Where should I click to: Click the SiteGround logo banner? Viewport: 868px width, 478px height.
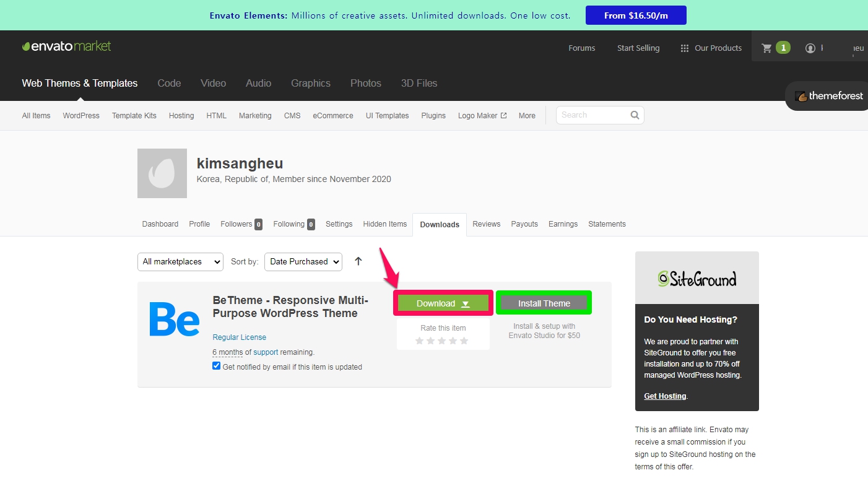click(697, 278)
